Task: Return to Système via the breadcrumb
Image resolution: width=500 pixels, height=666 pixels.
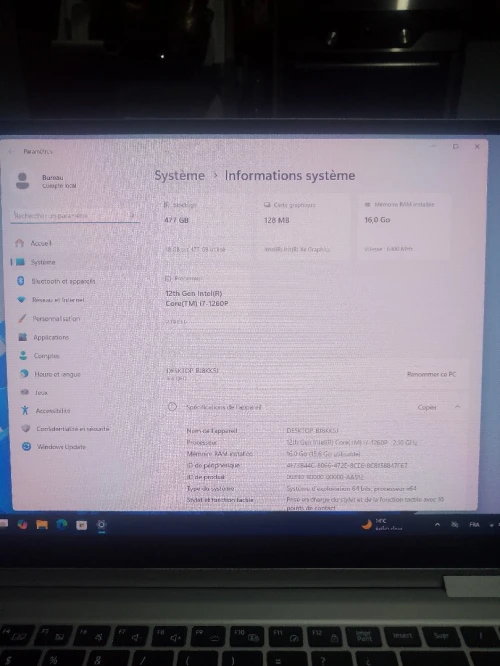Action: [179, 175]
